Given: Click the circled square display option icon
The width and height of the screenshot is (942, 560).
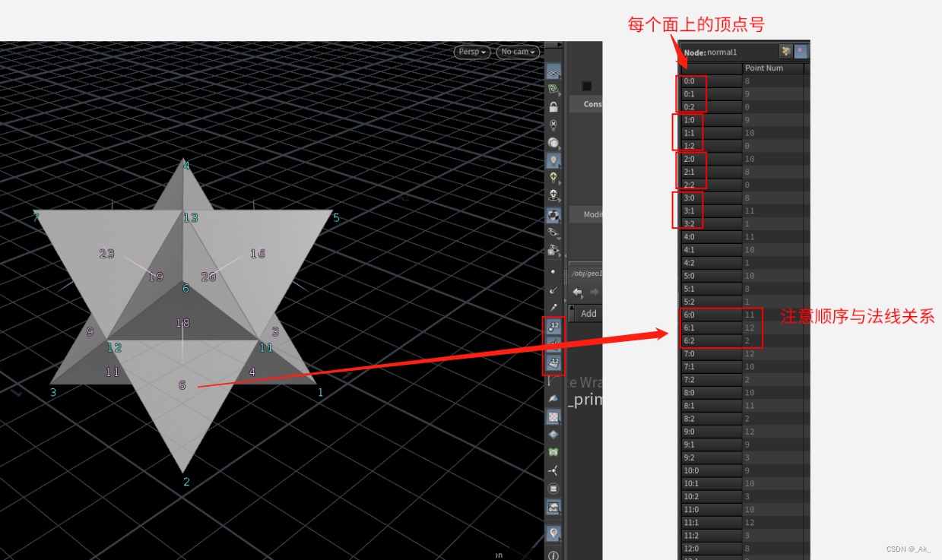Looking at the screenshot, I should 553,488.
